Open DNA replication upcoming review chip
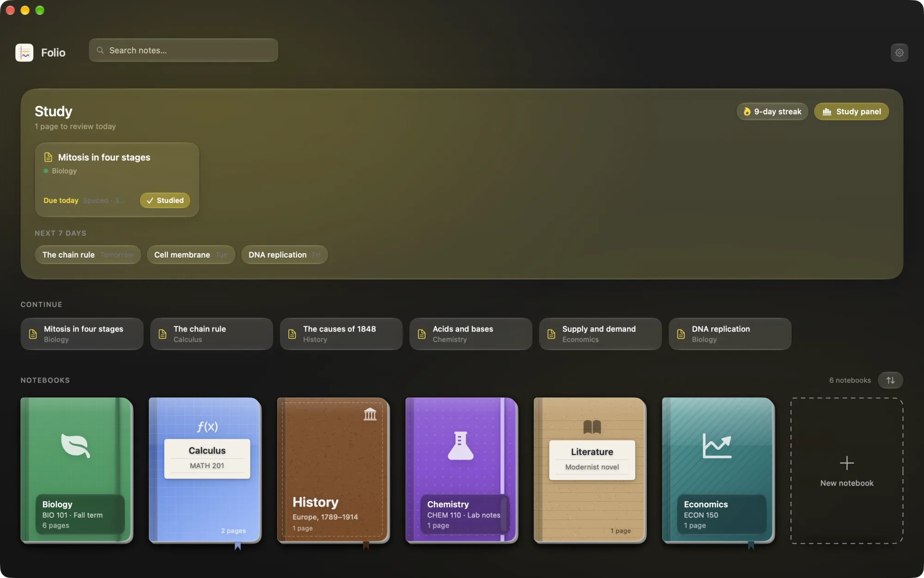Viewport: 924px width, 578px height. click(285, 255)
